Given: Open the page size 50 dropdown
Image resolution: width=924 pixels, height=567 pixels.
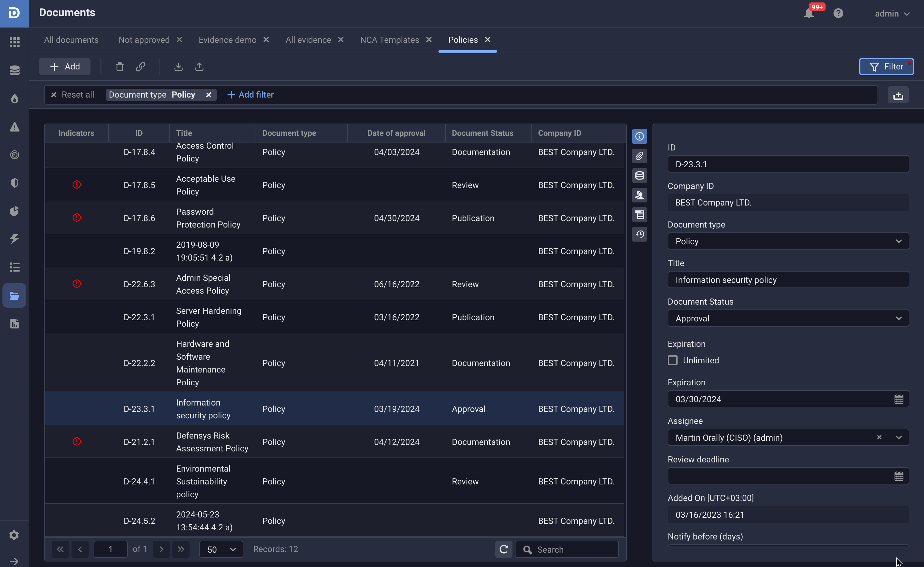Looking at the screenshot, I should point(221,549).
